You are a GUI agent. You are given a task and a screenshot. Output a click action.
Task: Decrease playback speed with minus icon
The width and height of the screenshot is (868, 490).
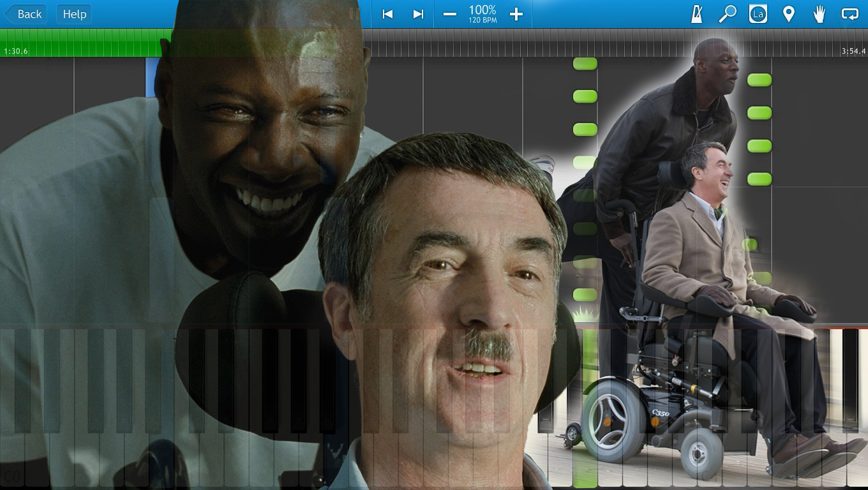[x=450, y=14]
